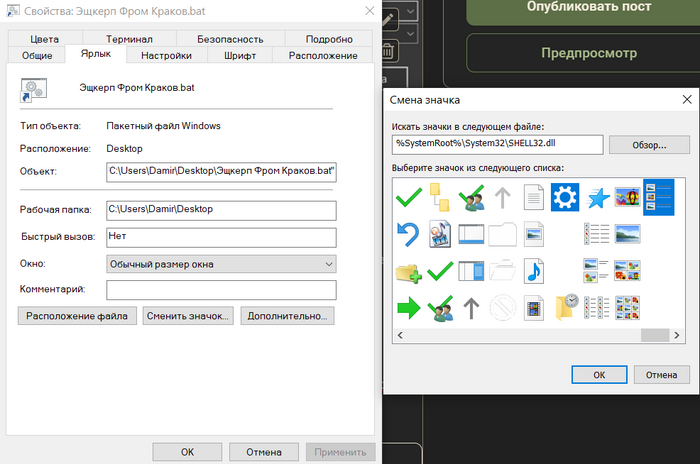Select the hot air balloon picture icon

(x=627, y=197)
